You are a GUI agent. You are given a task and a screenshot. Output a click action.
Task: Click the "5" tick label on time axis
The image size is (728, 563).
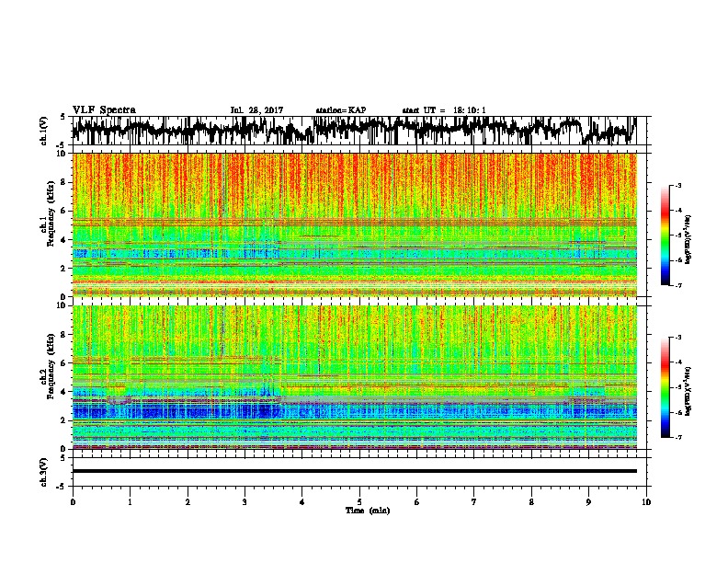click(359, 501)
